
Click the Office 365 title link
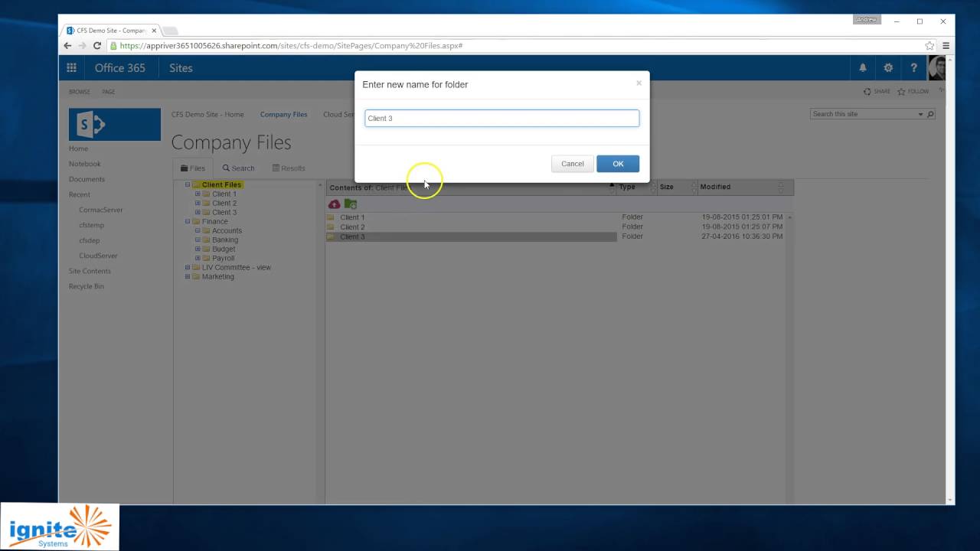[x=120, y=68]
